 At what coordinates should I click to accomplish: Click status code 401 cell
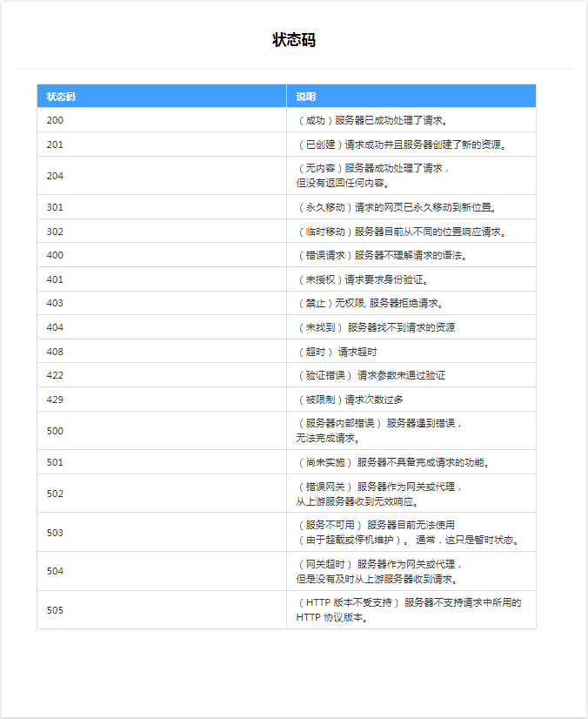click(x=162, y=279)
